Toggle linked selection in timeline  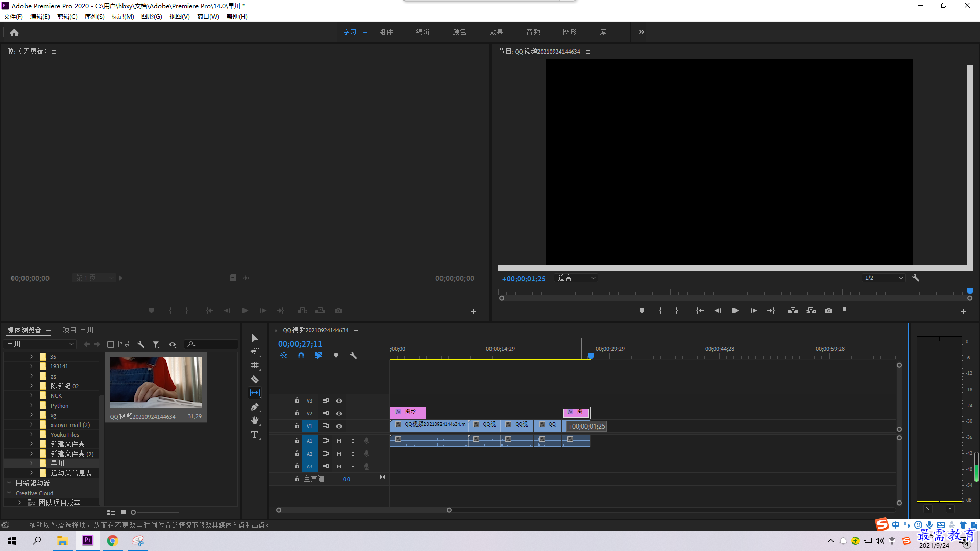coord(318,355)
